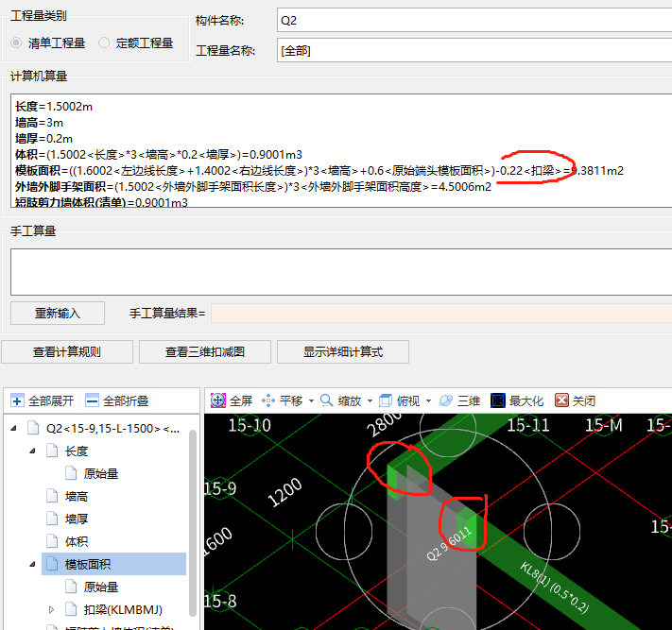
Task: Select the highlighted 模板面积 tree item
Action: [114, 564]
